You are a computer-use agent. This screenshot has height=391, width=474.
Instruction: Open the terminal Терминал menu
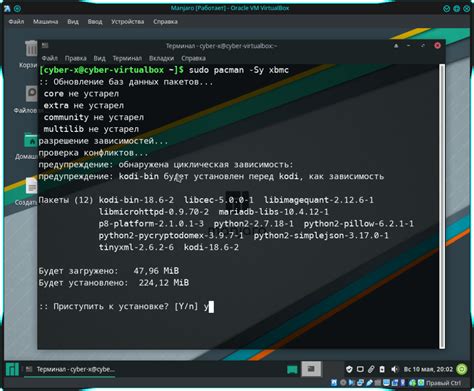point(127,58)
